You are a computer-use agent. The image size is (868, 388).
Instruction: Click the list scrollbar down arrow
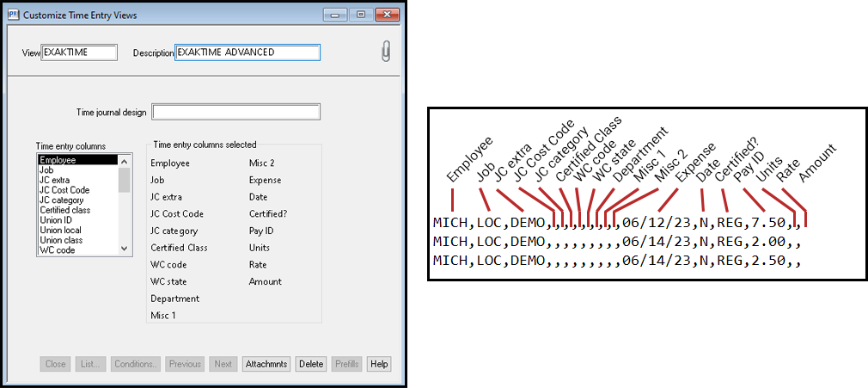(124, 249)
